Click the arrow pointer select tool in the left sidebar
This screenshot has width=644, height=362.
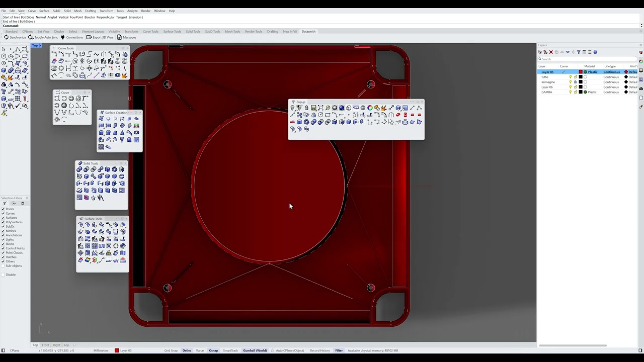(4, 49)
